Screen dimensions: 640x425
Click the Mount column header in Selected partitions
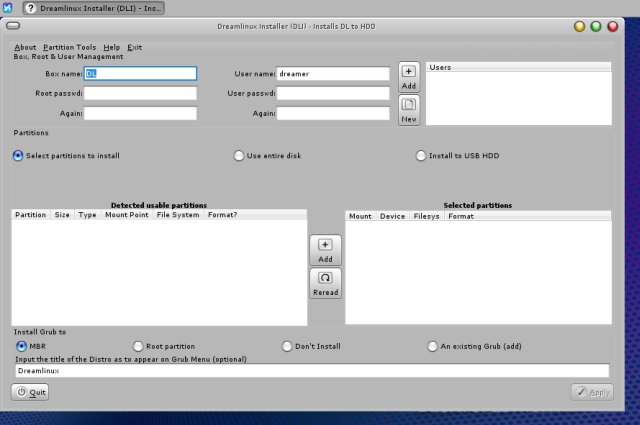(x=360, y=216)
